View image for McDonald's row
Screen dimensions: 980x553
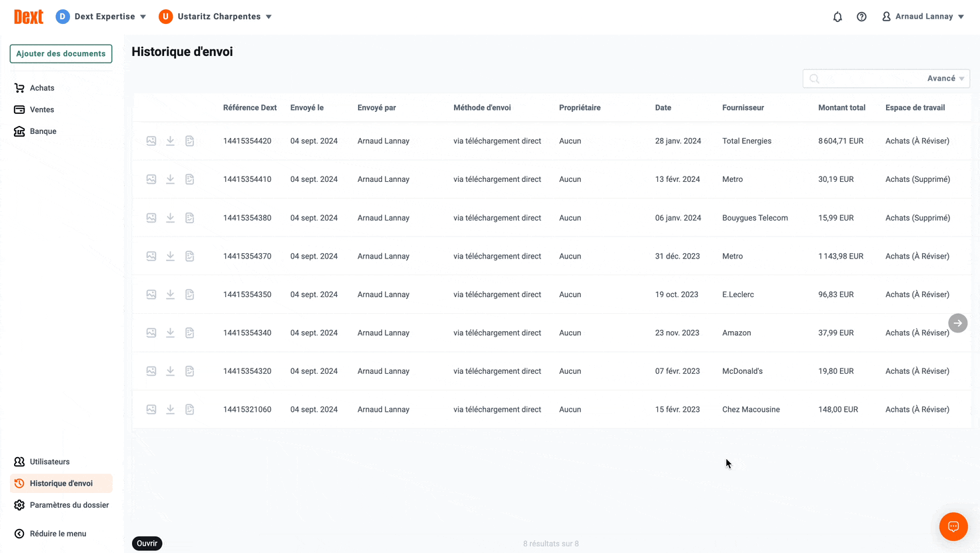(151, 371)
